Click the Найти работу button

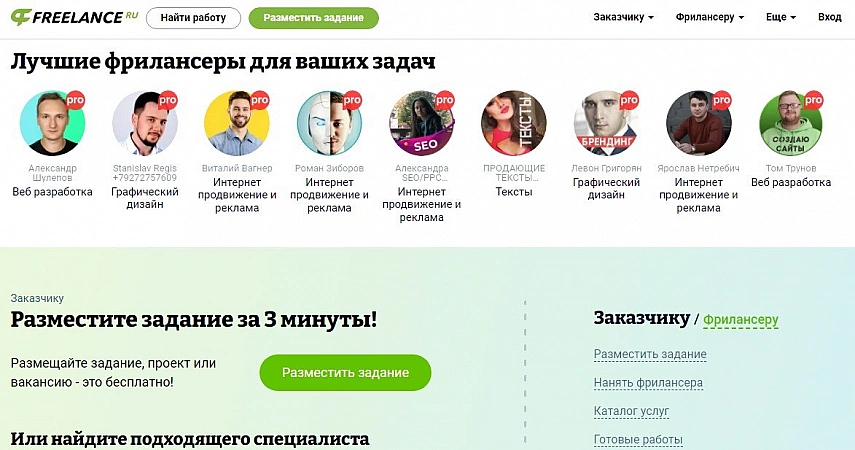coord(194,18)
